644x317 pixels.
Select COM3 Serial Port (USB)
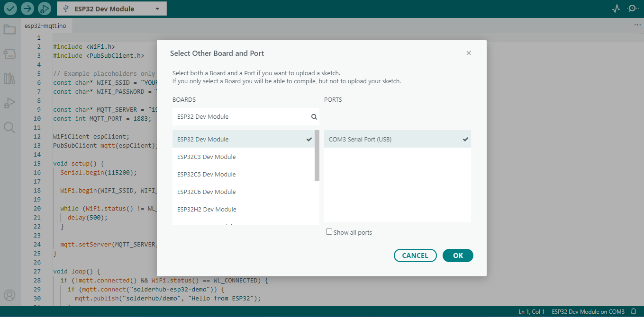pyautogui.click(x=398, y=139)
